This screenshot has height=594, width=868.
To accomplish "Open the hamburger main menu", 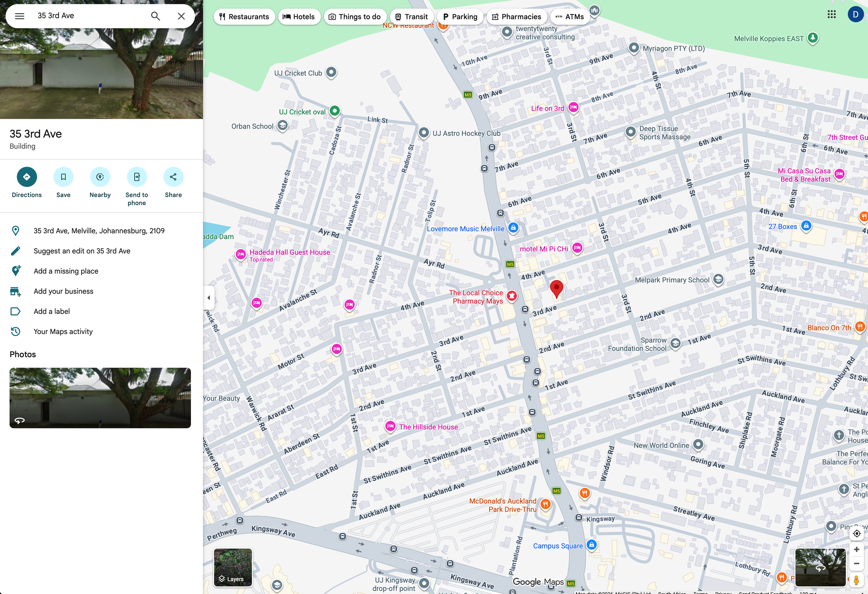I will [x=19, y=16].
